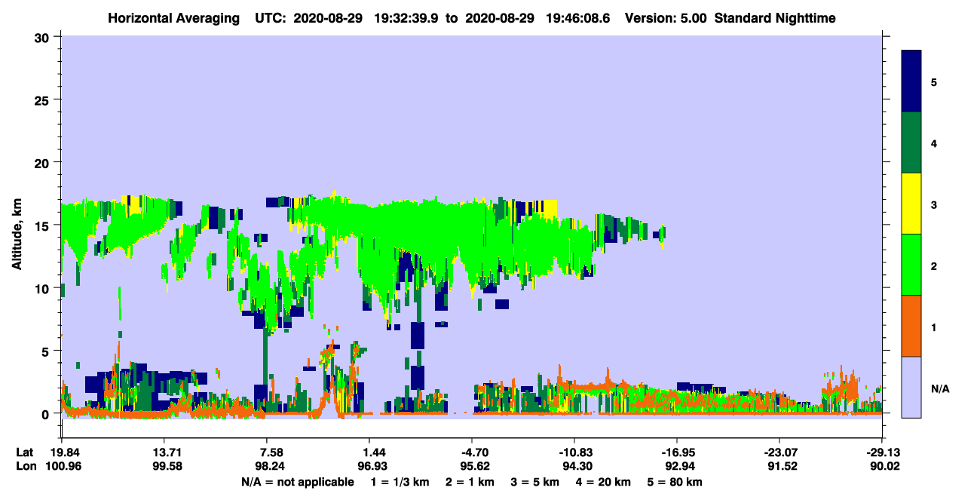
Task: Click the dark green colorbar segment labeled 4
Action: (911, 143)
